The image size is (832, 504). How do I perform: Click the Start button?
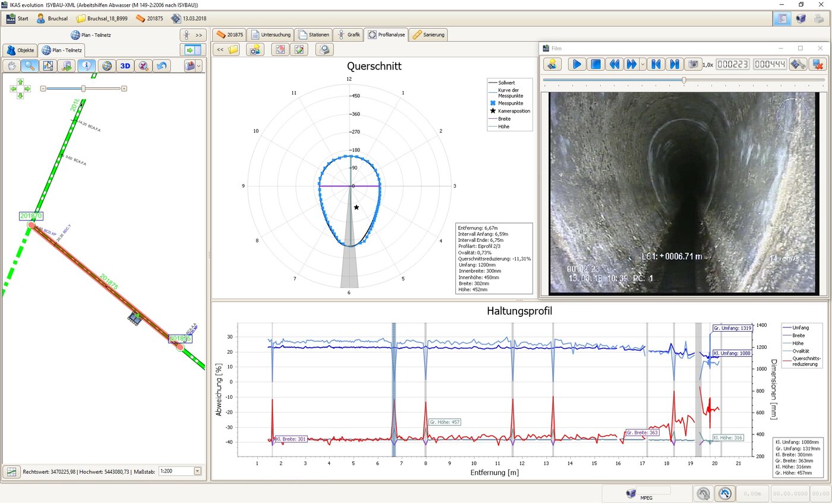point(17,18)
